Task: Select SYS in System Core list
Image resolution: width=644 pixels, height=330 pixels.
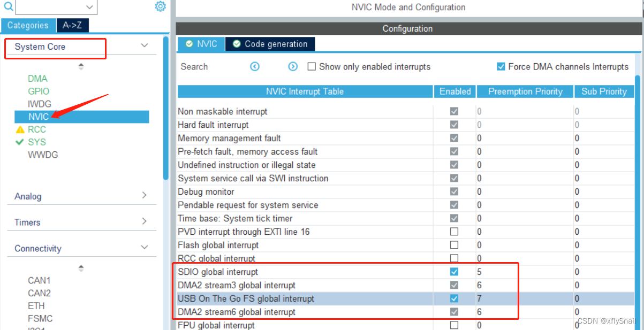Action: coord(37,142)
